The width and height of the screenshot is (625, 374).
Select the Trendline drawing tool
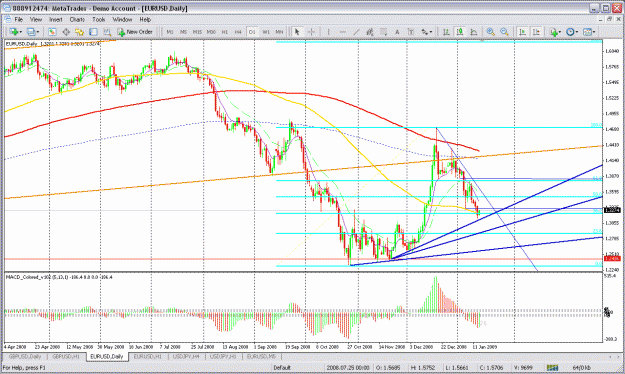[356, 32]
